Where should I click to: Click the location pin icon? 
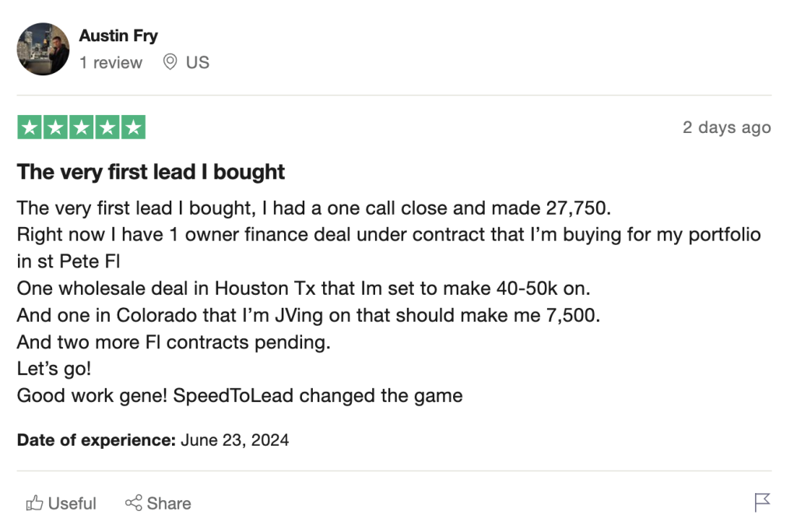(170, 62)
